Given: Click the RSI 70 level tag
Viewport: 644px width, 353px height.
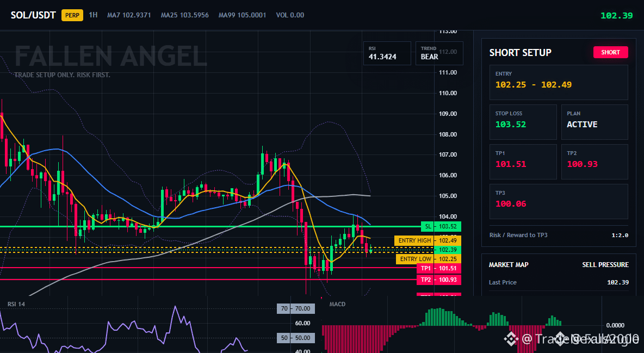Looking at the screenshot, I should 296,308.
